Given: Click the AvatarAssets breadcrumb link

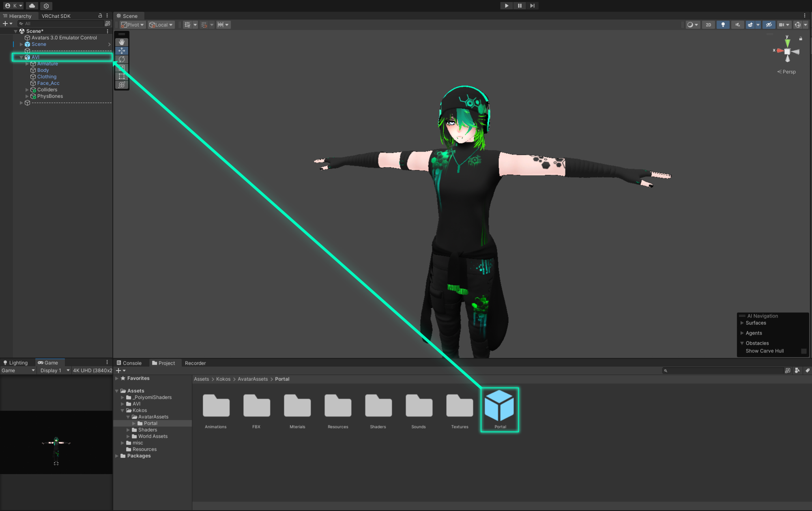Looking at the screenshot, I should coord(253,379).
